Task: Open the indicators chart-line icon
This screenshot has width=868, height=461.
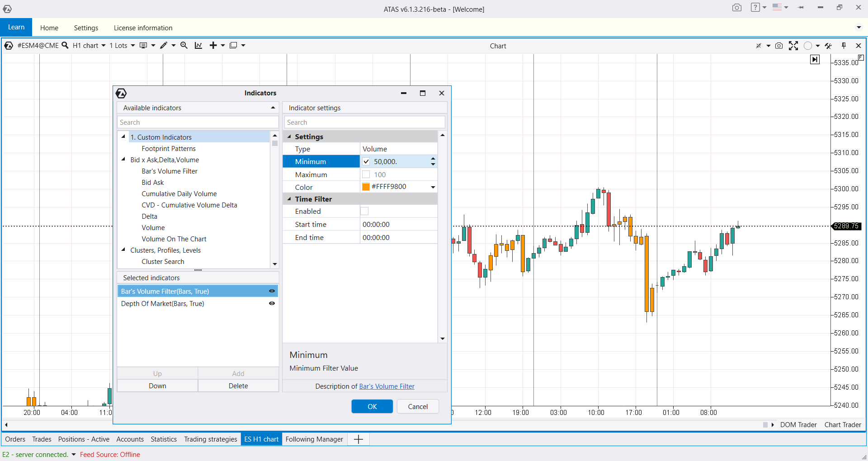Action: pyautogui.click(x=198, y=45)
